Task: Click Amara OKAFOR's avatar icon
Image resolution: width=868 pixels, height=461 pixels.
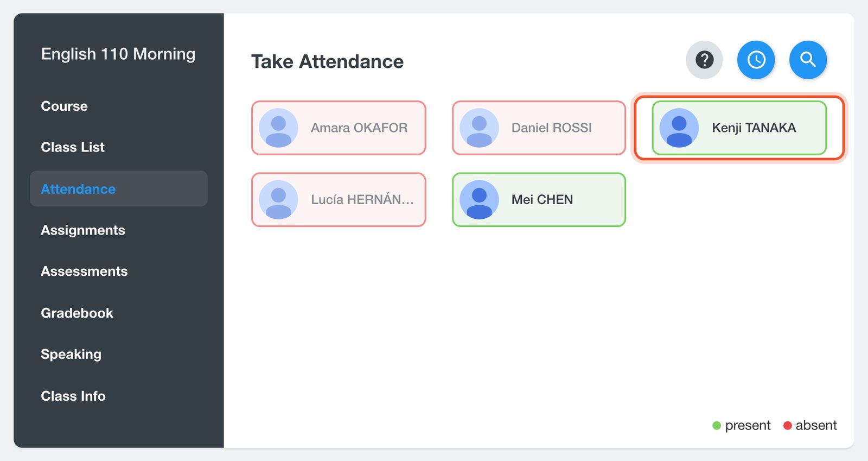Action: (278, 128)
